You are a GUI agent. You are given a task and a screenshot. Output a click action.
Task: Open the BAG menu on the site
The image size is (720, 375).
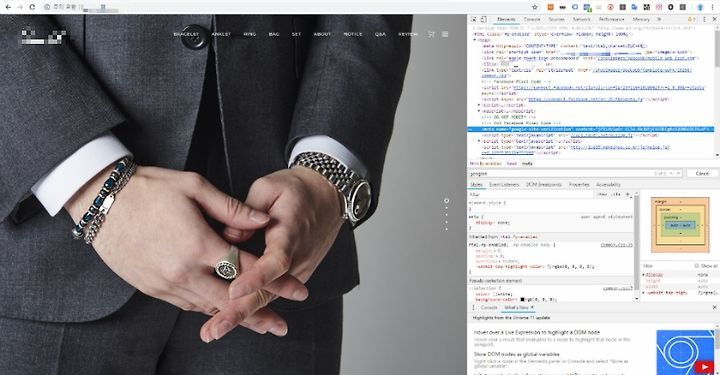(x=274, y=34)
